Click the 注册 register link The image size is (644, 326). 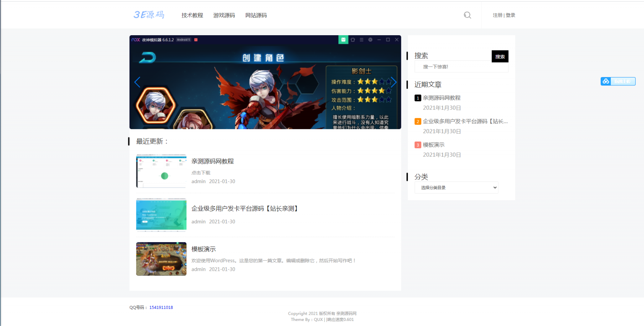[x=498, y=15]
